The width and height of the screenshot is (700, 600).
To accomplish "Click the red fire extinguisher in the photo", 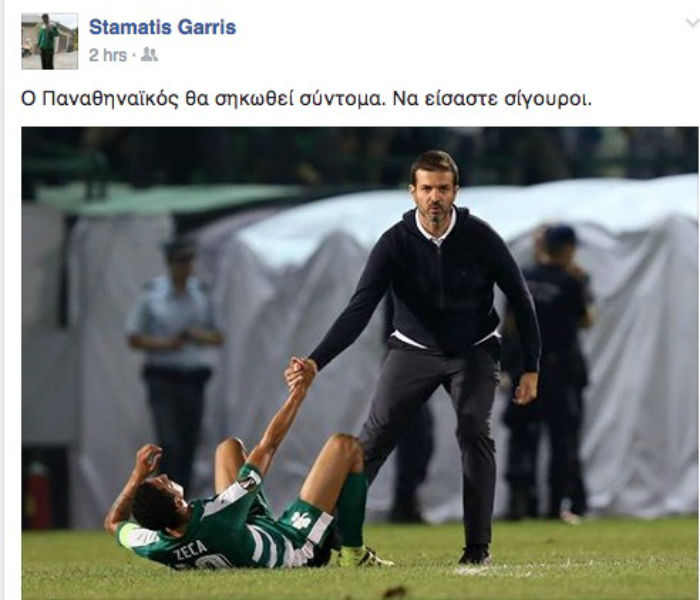I will tap(39, 496).
